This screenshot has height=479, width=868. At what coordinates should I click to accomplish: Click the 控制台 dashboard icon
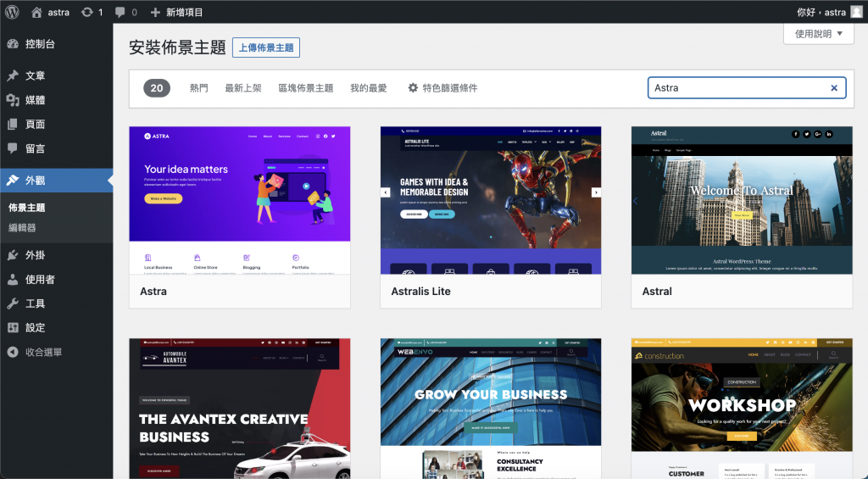tap(13, 44)
